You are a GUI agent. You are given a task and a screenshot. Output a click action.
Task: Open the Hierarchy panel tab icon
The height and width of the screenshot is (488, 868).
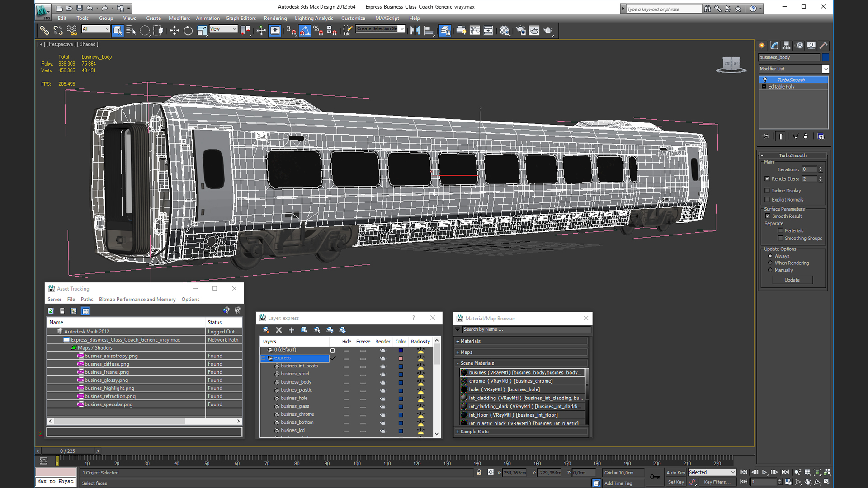(x=787, y=45)
